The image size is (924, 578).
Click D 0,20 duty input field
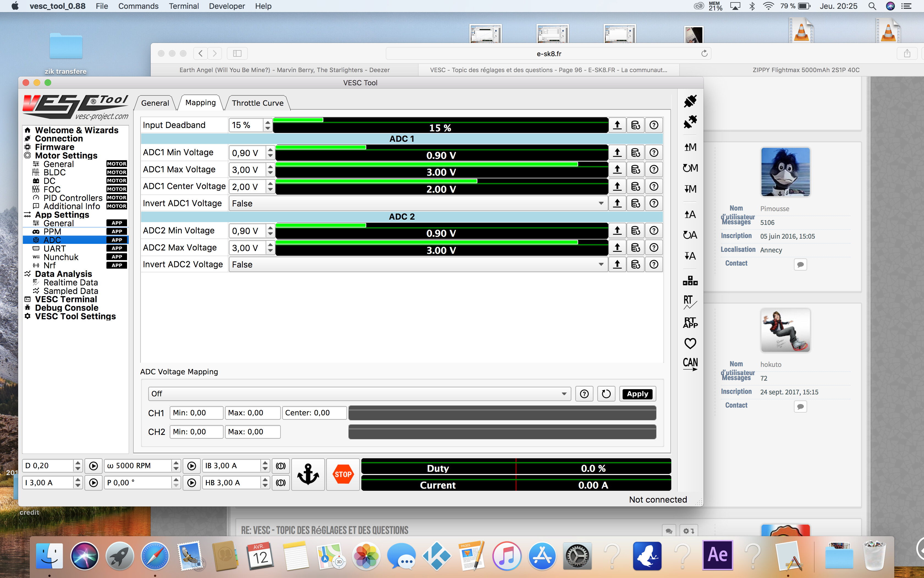pyautogui.click(x=48, y=466)
